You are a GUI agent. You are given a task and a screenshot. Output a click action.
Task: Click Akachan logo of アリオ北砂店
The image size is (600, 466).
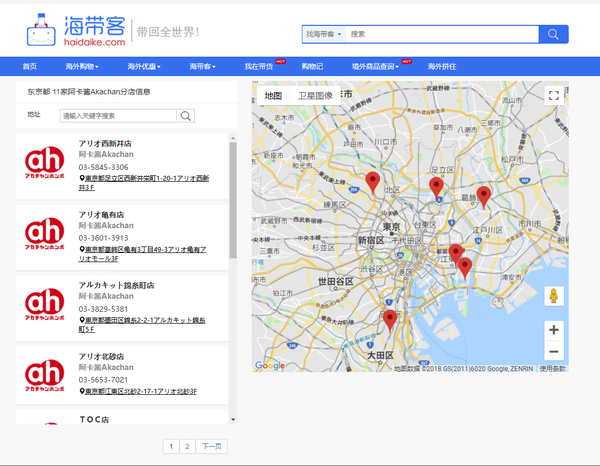44,375
